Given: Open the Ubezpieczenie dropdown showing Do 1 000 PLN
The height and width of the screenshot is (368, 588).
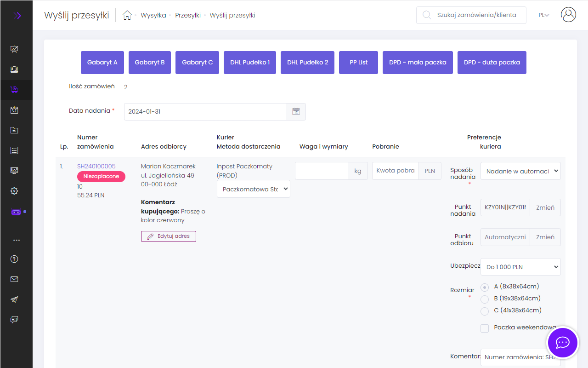Looking at the screenshot, I should click(x=520, y=266).
